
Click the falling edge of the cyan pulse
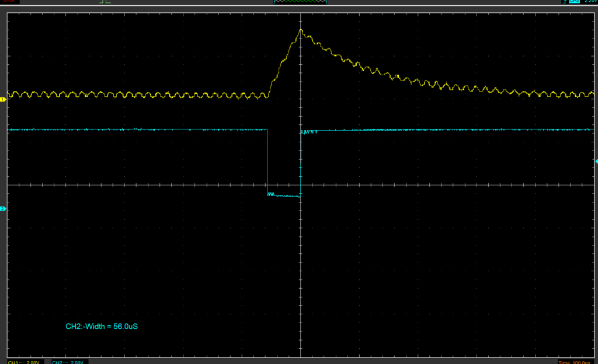(267, 163)
